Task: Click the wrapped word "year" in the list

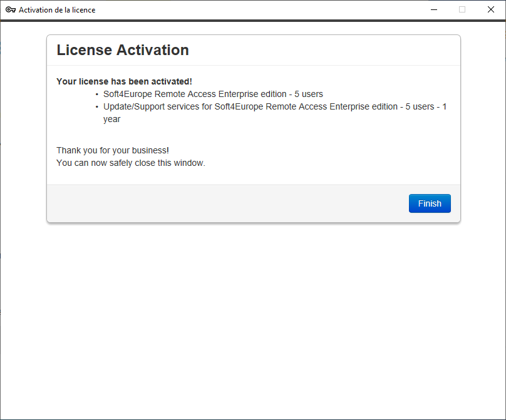Action: pyautogui.click(x=111, y=119)
